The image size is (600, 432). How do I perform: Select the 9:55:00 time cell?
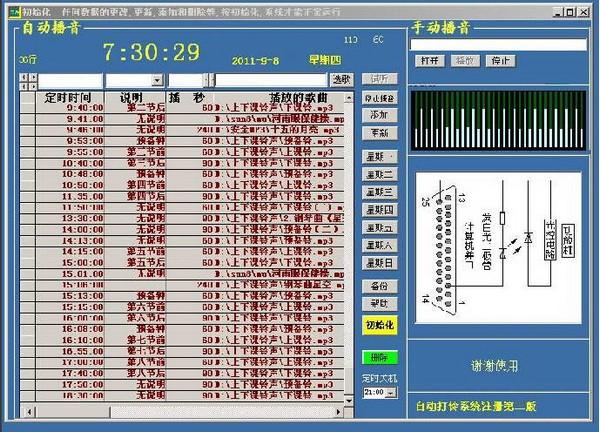70,152
